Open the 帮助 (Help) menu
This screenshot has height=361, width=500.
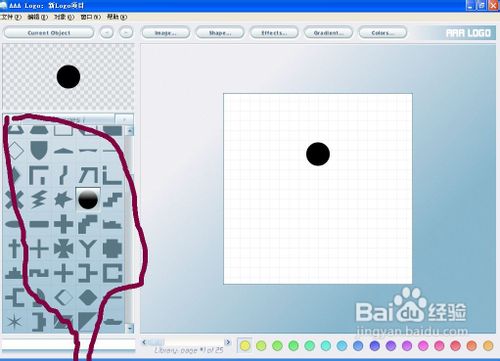(x=117, y=17)
